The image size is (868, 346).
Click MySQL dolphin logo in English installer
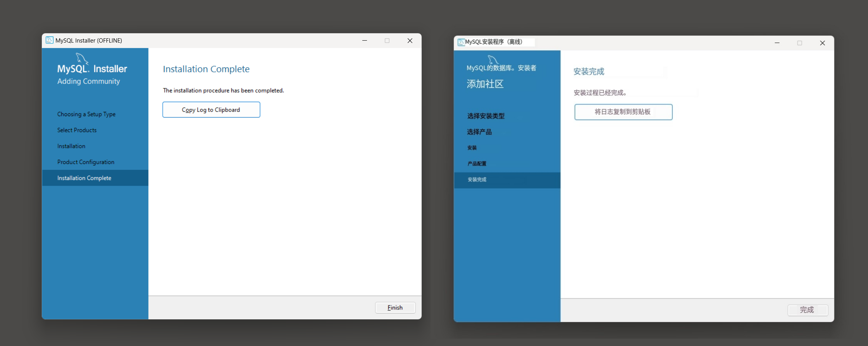[82, 58]
